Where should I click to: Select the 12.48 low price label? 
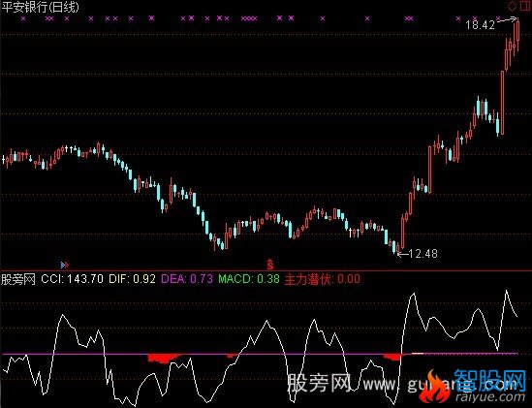423,253
